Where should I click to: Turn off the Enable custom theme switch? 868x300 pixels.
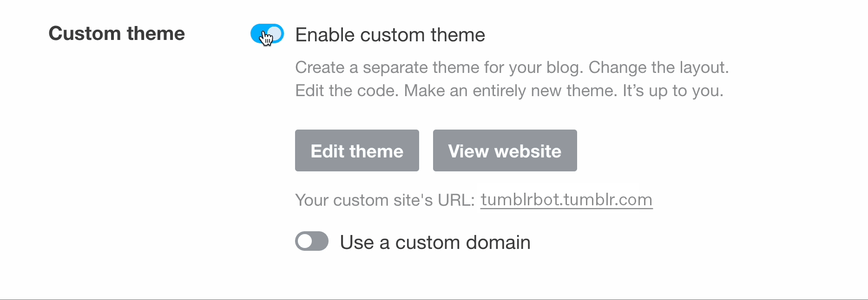[x=267, y=33]
